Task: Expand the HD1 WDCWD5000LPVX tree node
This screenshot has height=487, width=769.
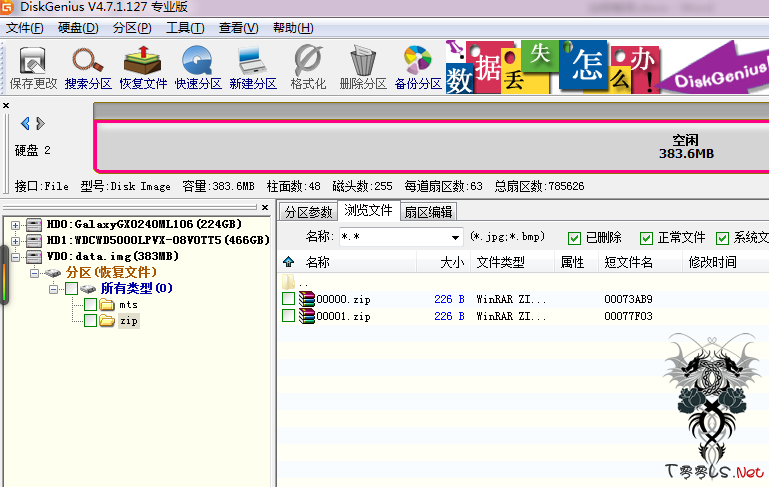Action: tap(16, 241)
